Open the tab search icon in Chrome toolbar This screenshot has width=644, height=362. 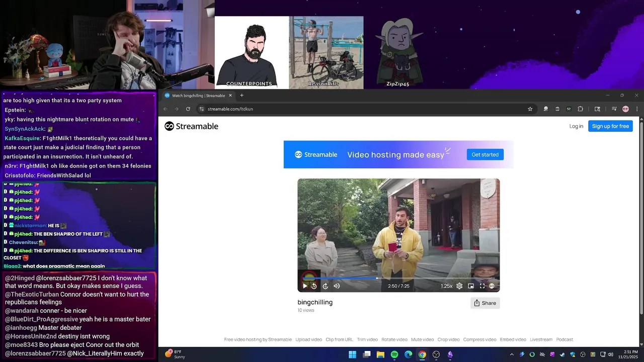597,109
